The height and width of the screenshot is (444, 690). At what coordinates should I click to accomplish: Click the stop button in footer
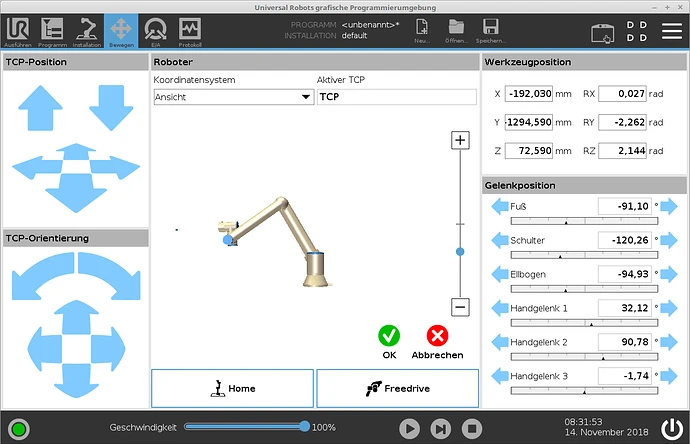click(472, 429)
